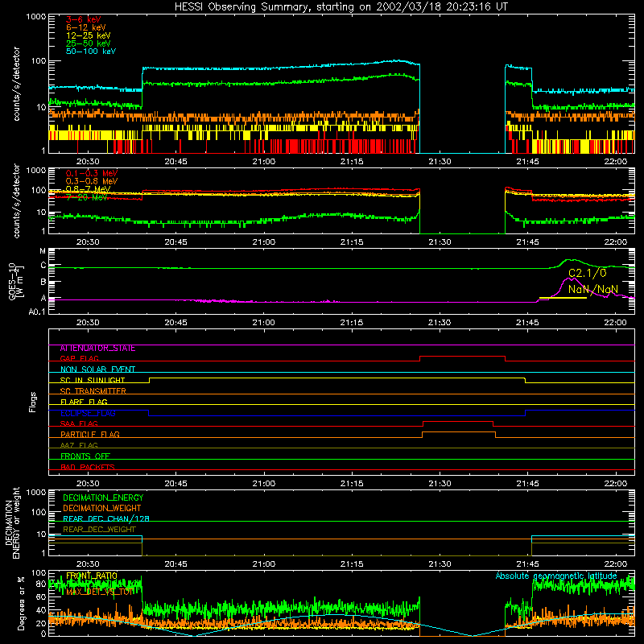This screenshot has width=644, height=644.
Task: Click the BAD_PACKETS flag label
Action: point(88,467)
